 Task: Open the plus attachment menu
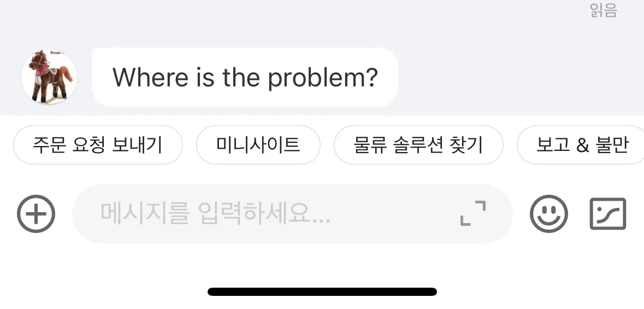coord(36,213)
